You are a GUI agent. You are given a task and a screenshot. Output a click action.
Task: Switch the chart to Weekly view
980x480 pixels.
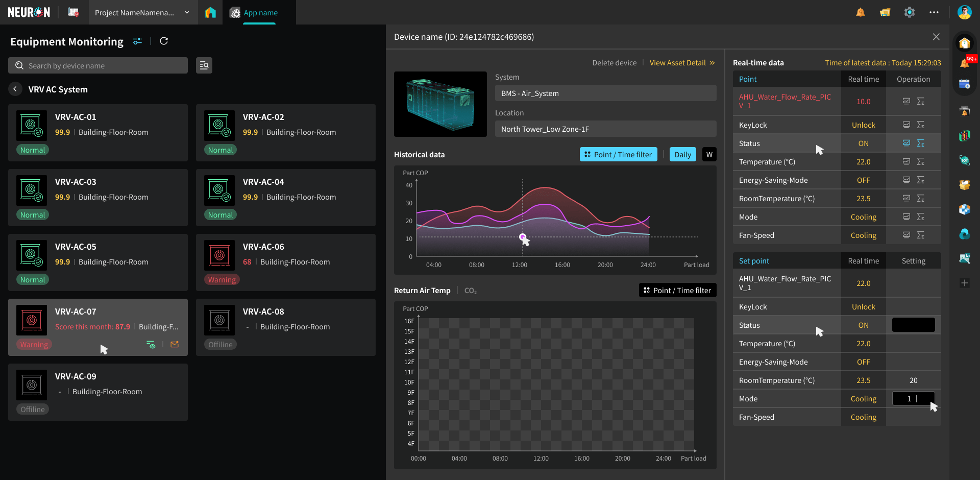[709, 154]
